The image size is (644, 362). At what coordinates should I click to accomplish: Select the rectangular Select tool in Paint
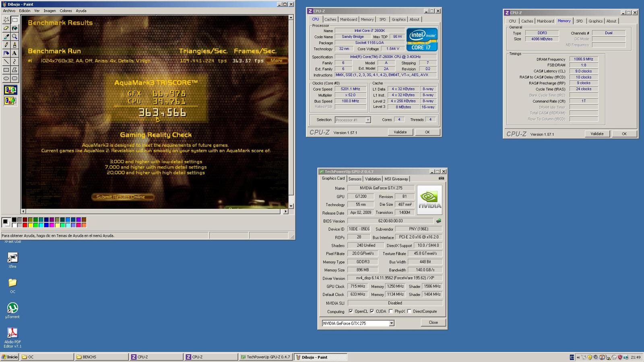(x=14, y=19)
